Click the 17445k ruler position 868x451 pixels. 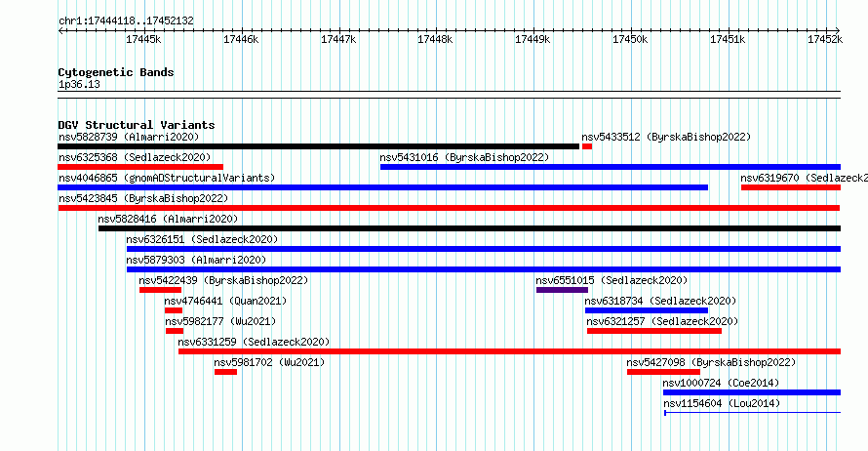pyautogui.click(x=143, y=39)
